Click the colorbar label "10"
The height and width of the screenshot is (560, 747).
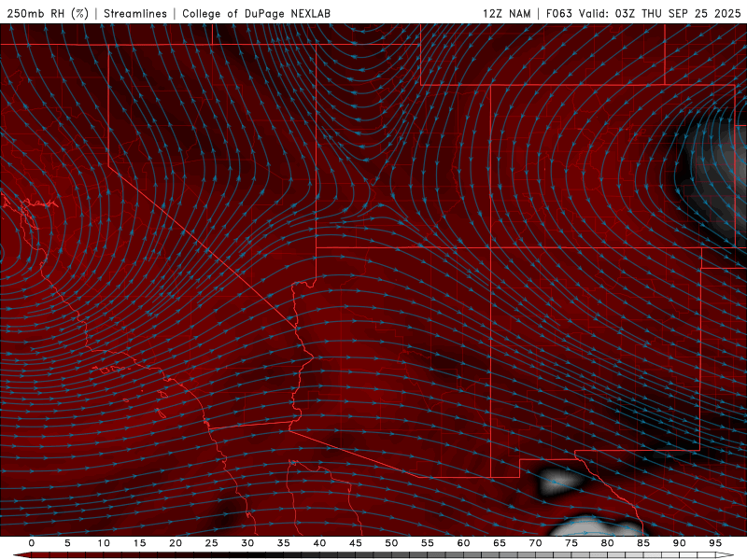tap(104, 543)
